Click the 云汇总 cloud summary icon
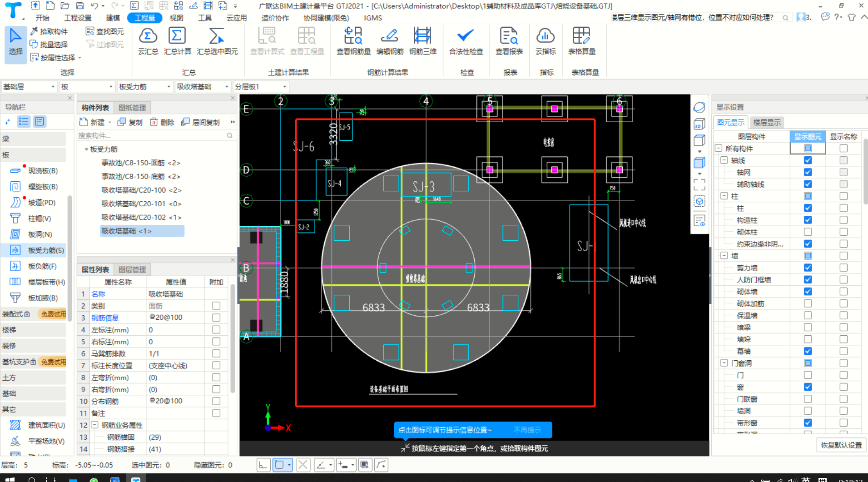This screenshot has width=868, height=482. coord(148,41)
